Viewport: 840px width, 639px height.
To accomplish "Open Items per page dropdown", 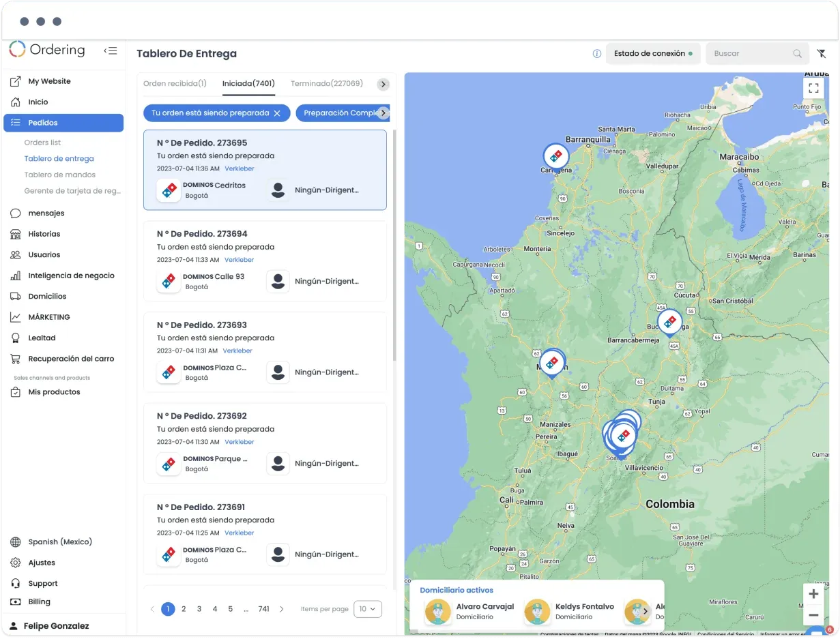I will (368, 609).
